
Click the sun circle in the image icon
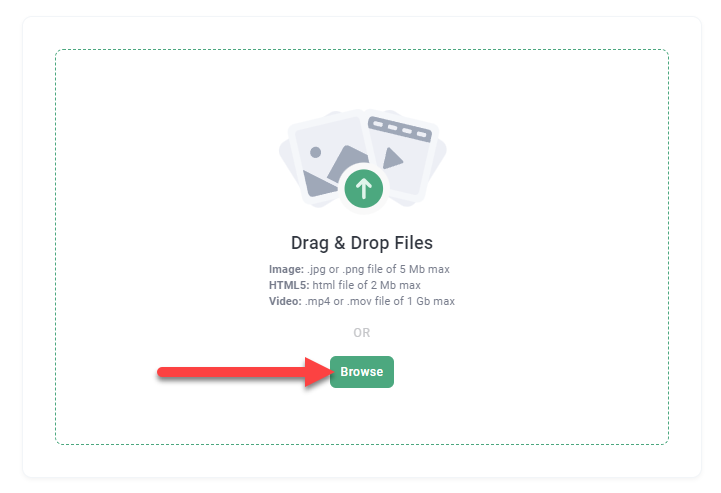(315, 152)
